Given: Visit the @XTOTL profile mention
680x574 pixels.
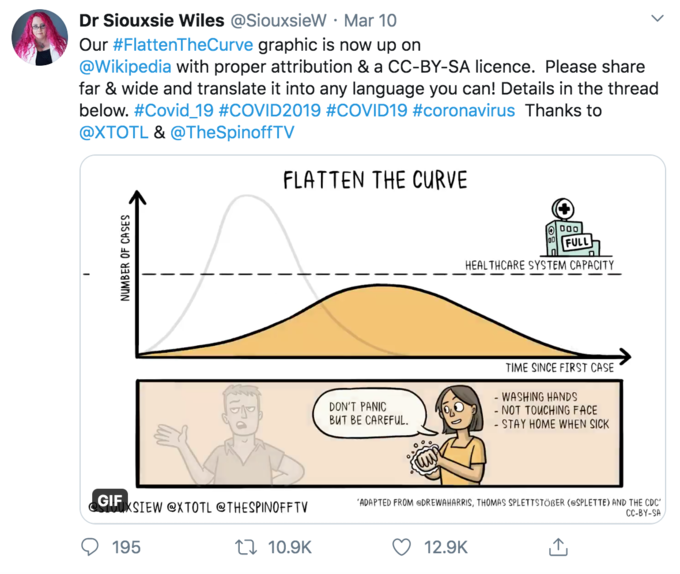Looking at the screenshot, I should tap(112, 132).
